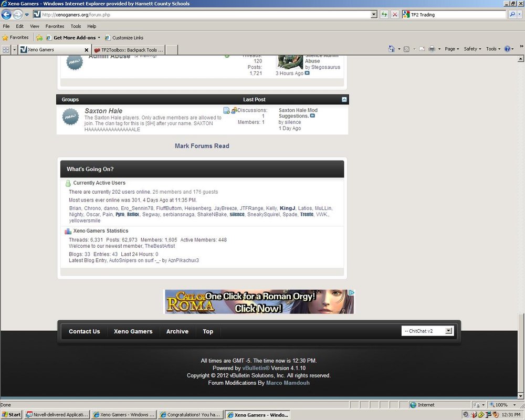Open the Xeno Gamers footer link
525x420 pixels.
pyautogui.click(x=133, y=331)
